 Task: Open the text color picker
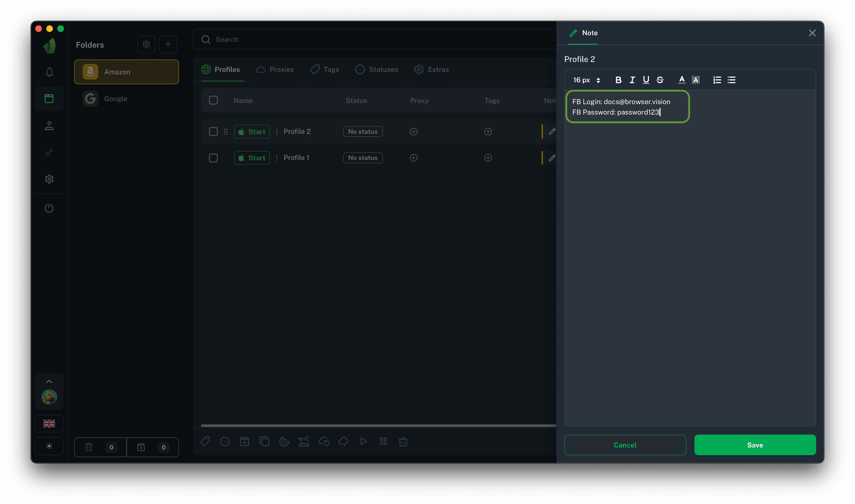coord(681,80)
